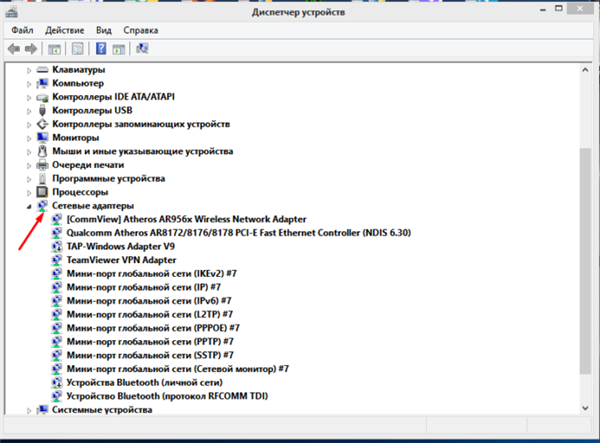Select Мини-порт глобальной сети (IPv6) #7
600x443 pixels.
[x=149, y=301]
